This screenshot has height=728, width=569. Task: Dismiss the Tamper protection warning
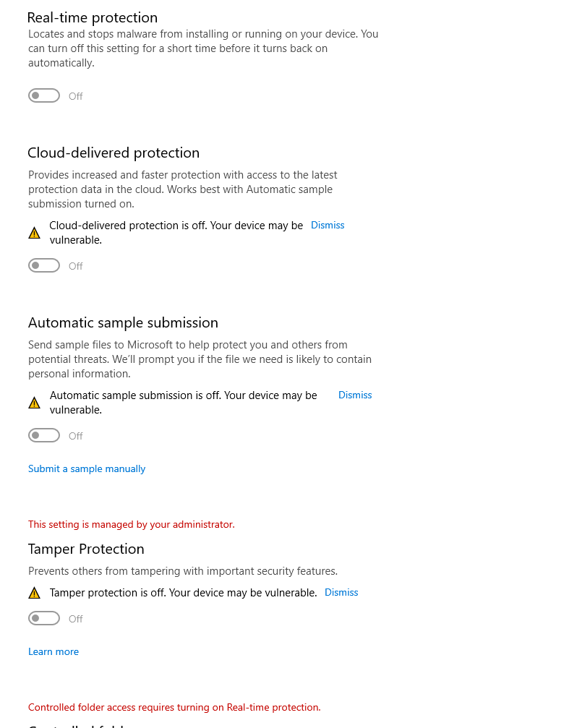[x=341, y=592]
